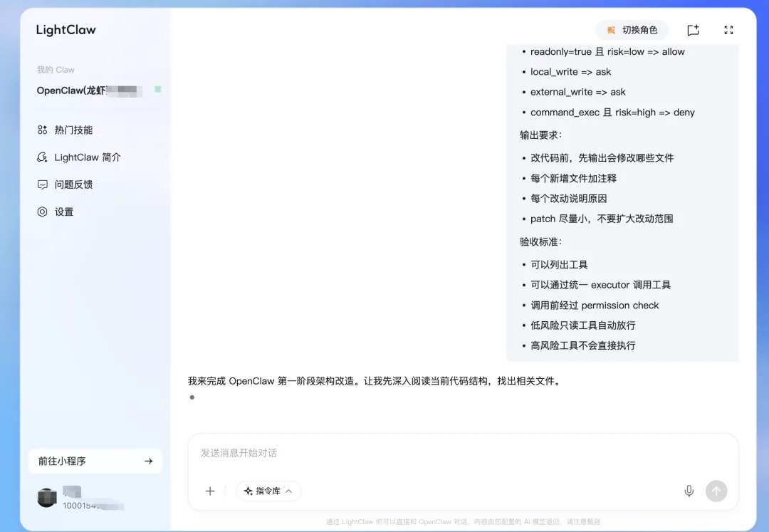769x532 pixels.
Task: Click the line 调用前经过 permission check
Action: 595,306
